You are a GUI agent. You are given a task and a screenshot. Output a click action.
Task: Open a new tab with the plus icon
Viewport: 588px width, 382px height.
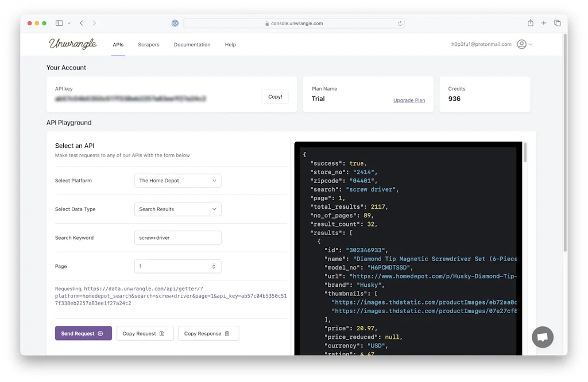(544, 23)
